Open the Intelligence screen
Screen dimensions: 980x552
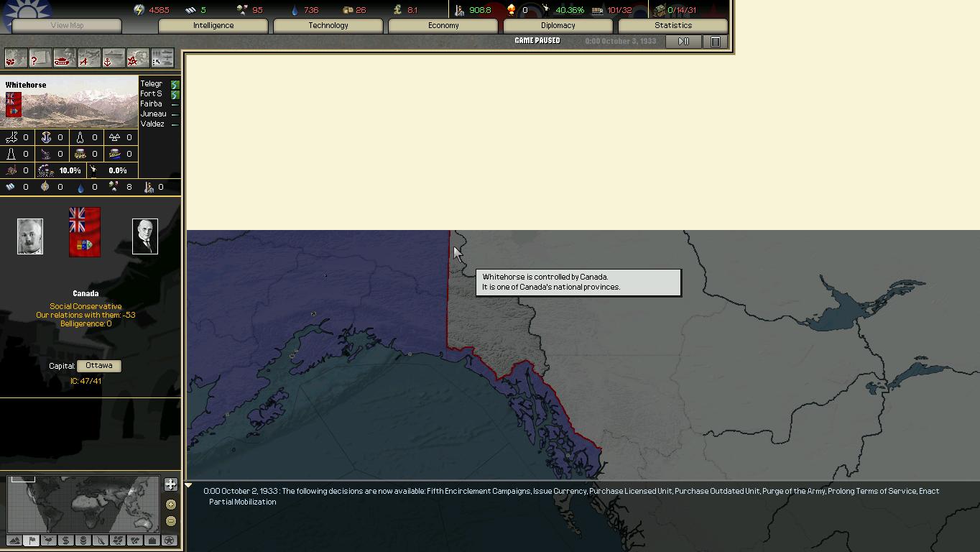[213, 25]
